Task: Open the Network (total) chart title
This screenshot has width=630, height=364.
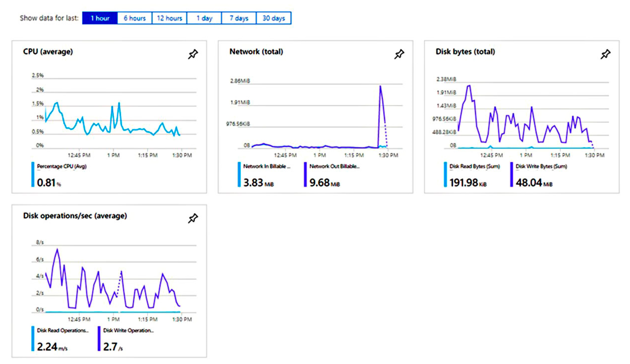Action: click(x=256, y=52)
